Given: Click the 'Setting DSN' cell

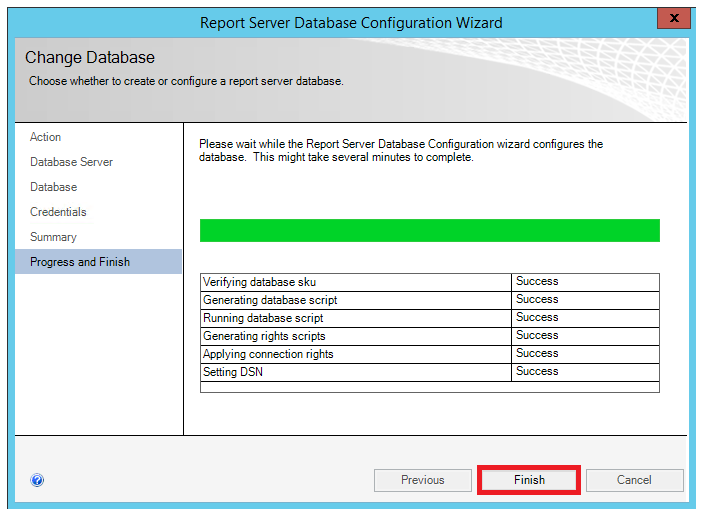Looking at the screenshot, I should click(356, 372).
